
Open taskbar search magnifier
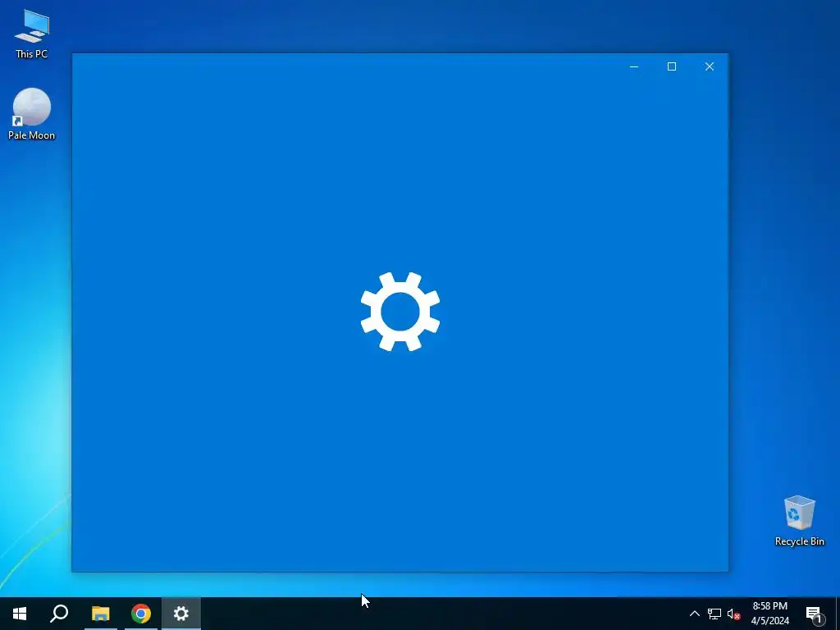[x=59, y=614]
